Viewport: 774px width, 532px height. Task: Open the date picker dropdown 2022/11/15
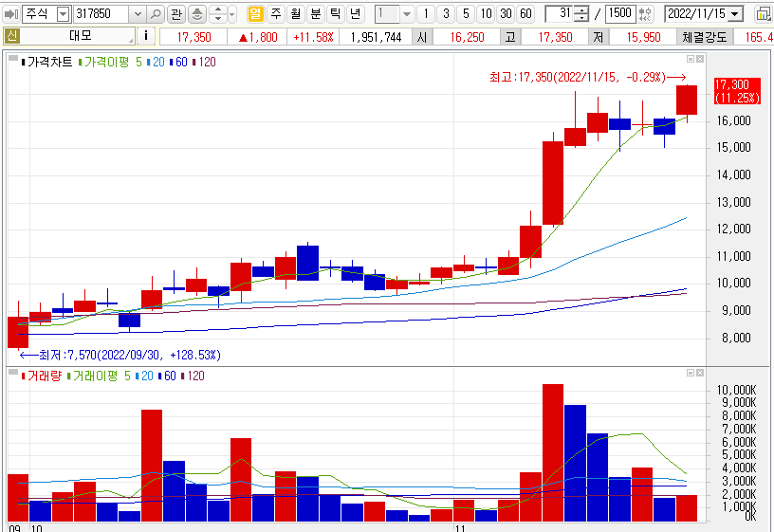tap(735, 14)
